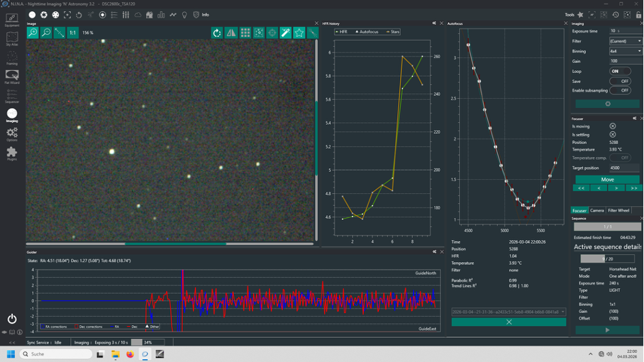Viewport: 644px width, 362px height.
Task: Open the Sky Atlas section
Action: (12, 39)
